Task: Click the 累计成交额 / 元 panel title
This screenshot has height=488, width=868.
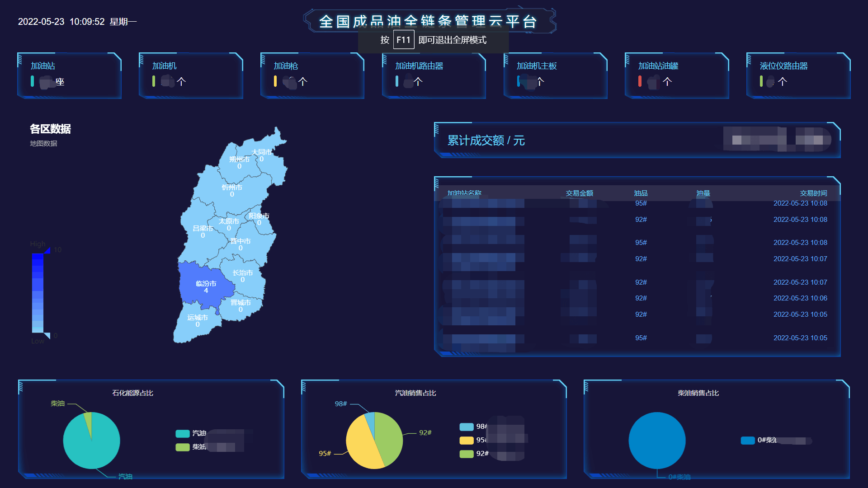Action: click(x=486, y=141)
